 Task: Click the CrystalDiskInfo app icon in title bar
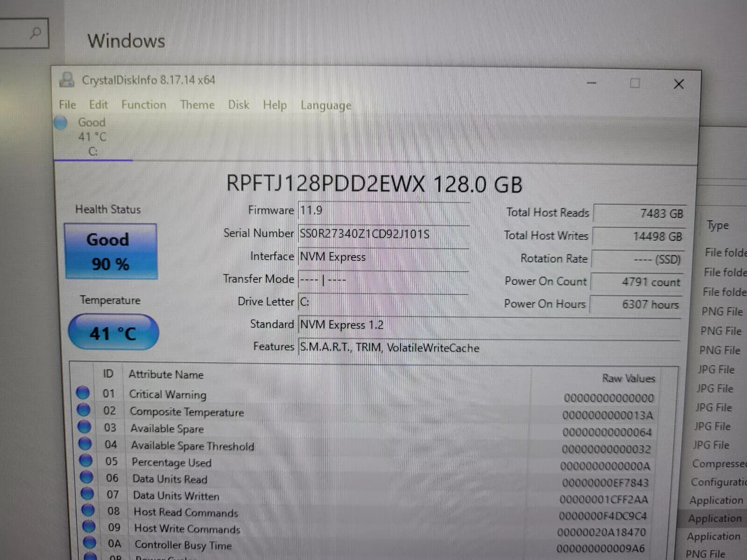[x=67, y=80]
